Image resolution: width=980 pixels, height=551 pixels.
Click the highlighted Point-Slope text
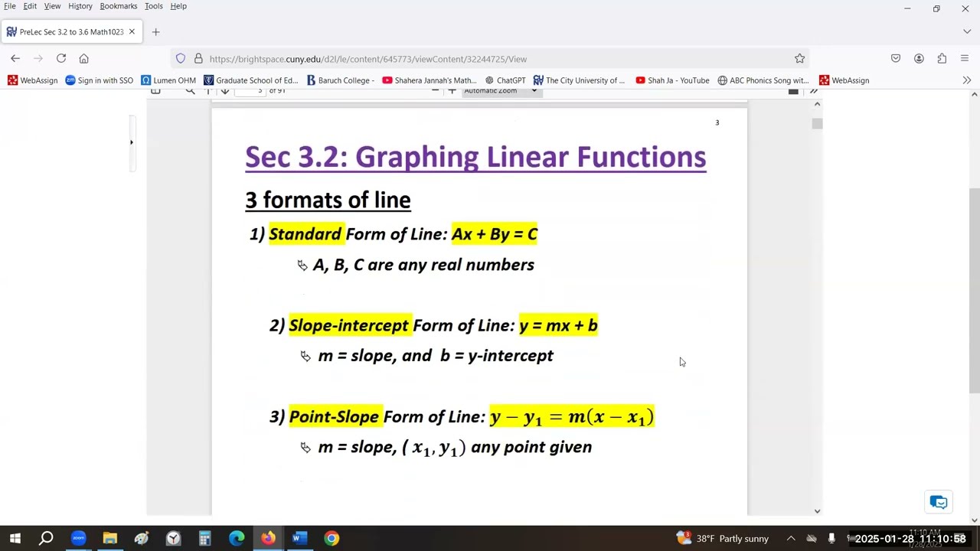[335, 416]
